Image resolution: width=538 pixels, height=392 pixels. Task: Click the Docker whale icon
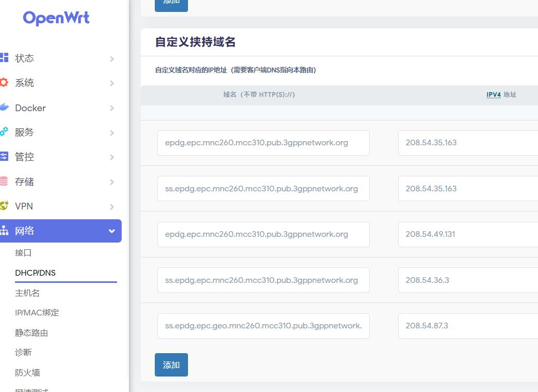click(4, 108)
